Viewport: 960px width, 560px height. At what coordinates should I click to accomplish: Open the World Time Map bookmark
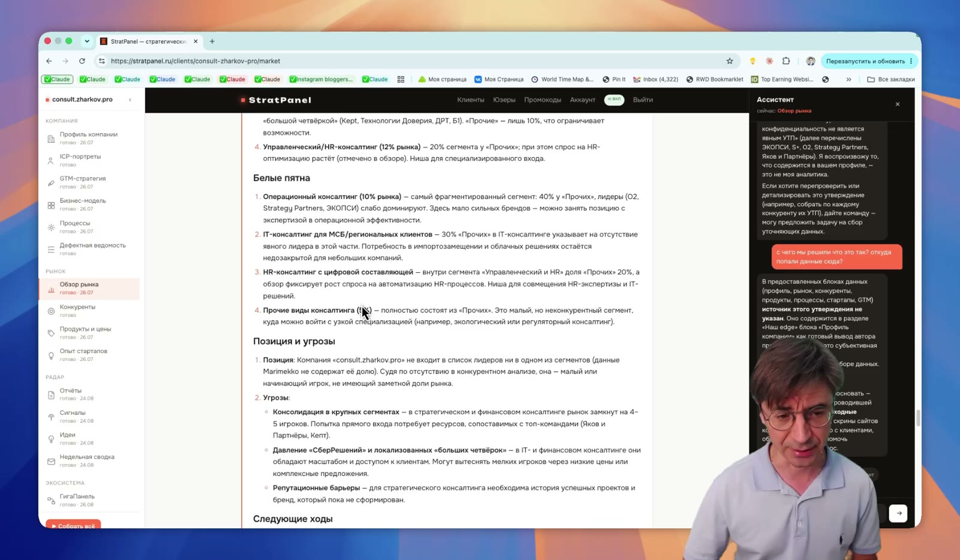click(562, 79)
